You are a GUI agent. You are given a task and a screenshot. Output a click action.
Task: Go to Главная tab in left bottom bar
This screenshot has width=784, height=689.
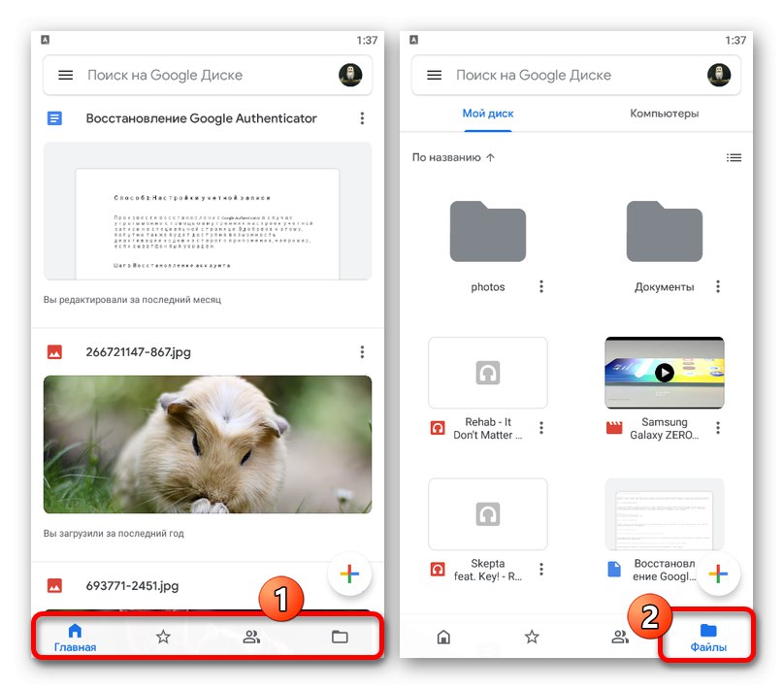(75, 638)
